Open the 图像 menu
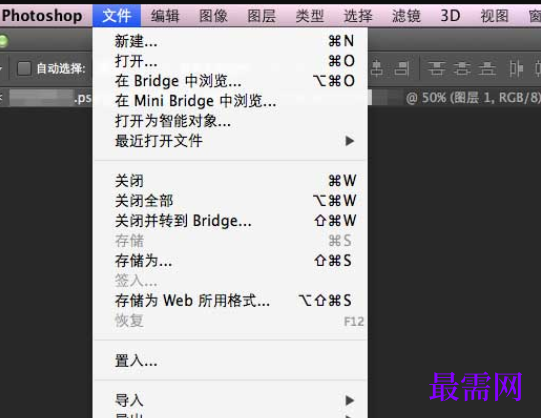Screen dimensions: 541x418 [213, 16]
